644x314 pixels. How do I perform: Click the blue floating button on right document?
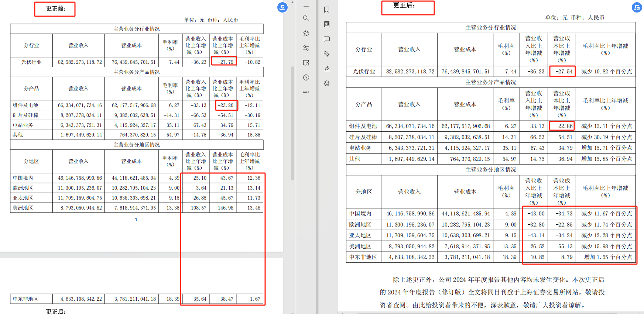(x=637, y=7)
